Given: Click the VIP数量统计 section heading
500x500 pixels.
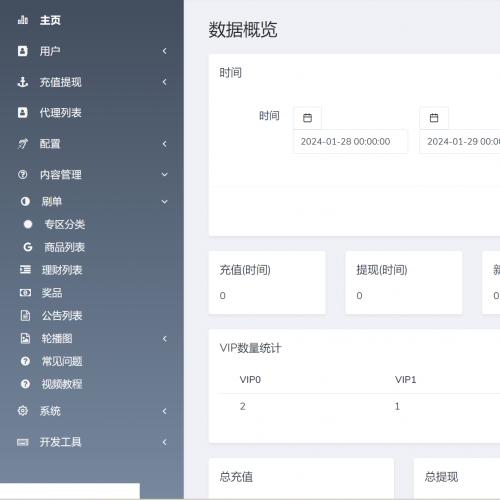Looking at the screenshot, I should (x=250, y=348).
